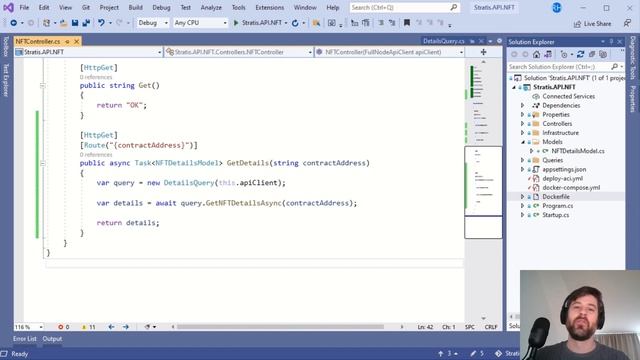Click the editor split window plus icon
The width and height of the screenshot is (640, 360).
483,52
